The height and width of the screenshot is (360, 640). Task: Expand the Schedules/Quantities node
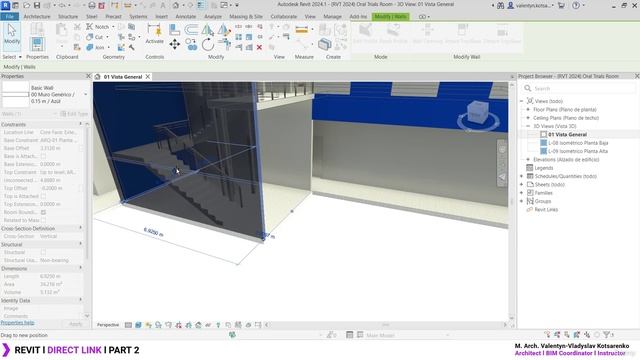(522, 176)
